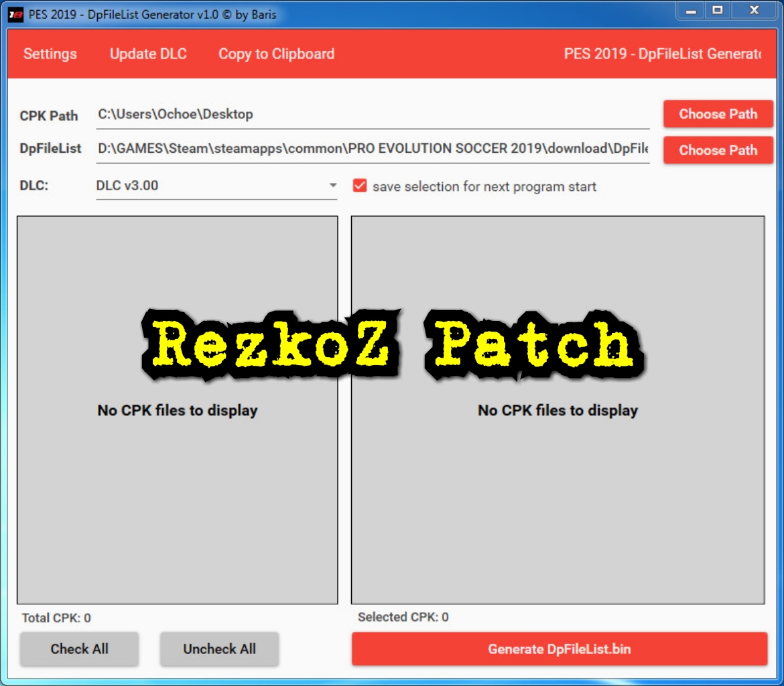Focus the DpFileList path field
Screen dimensions: 784x686
coord(373,149)
